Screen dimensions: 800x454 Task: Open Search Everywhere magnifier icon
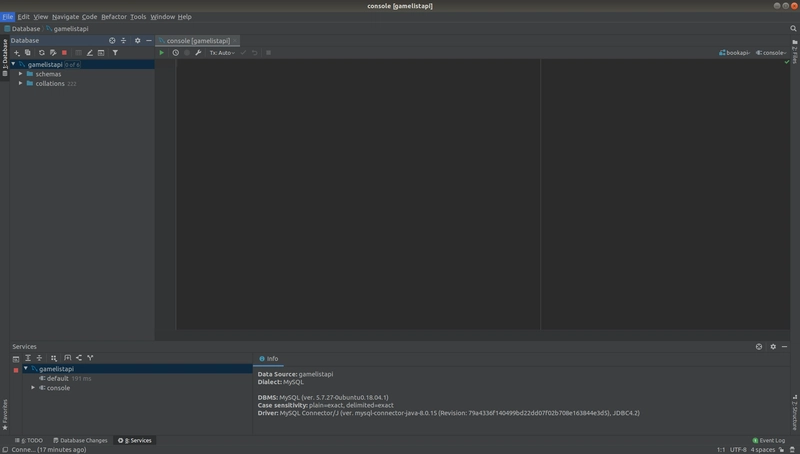click(x=793, y=29)
